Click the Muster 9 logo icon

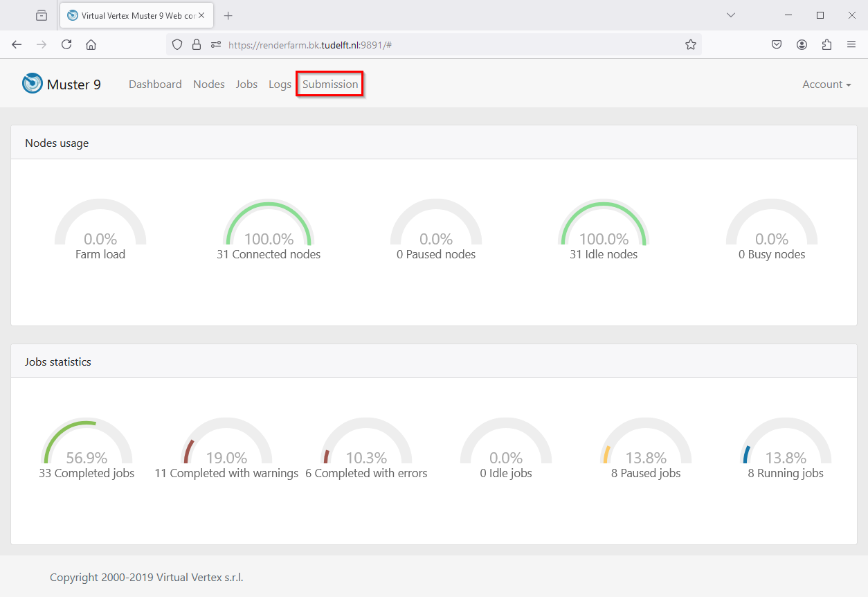pyautogui.click(x=32, y=84)
